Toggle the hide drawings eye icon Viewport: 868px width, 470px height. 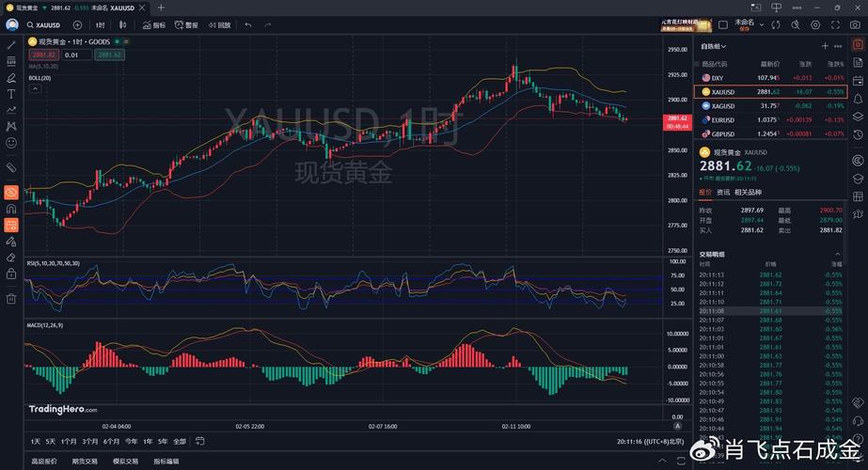coord(11,192)
